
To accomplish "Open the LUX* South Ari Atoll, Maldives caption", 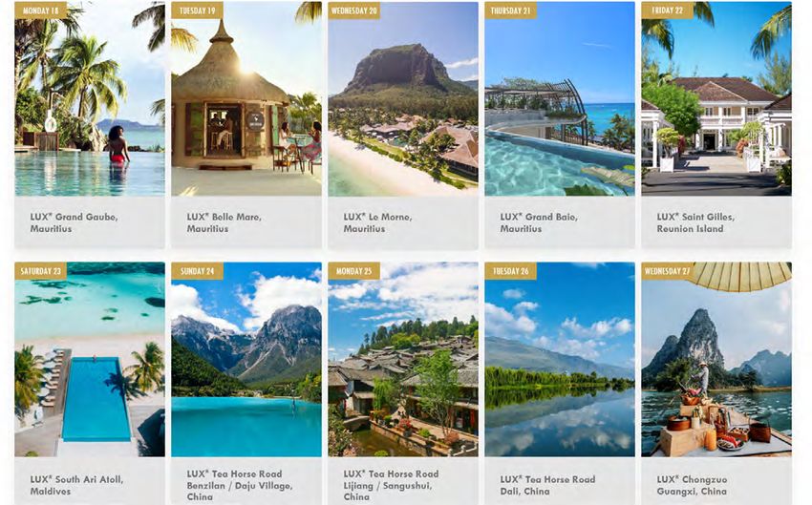I will click(x=76, y=485).
